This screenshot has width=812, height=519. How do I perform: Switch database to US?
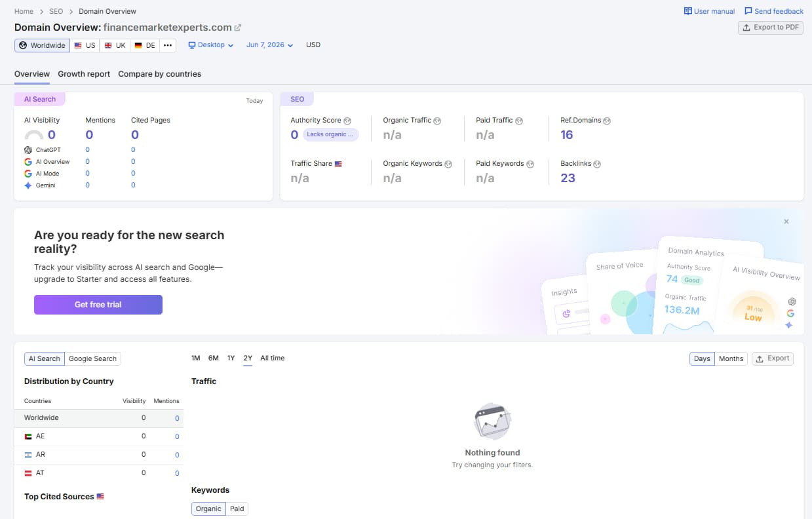pyautogui.click(x=85, y=45)
